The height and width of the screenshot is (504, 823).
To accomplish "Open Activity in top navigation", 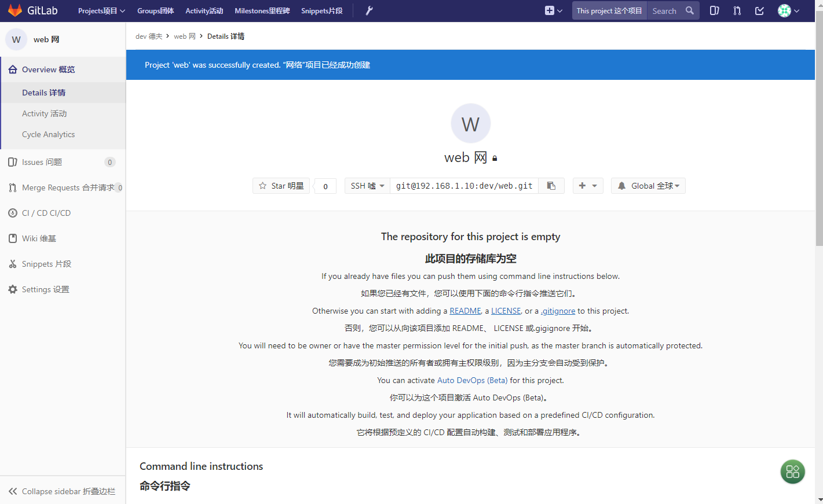I will pyautogui.click(x=204, y=10).
